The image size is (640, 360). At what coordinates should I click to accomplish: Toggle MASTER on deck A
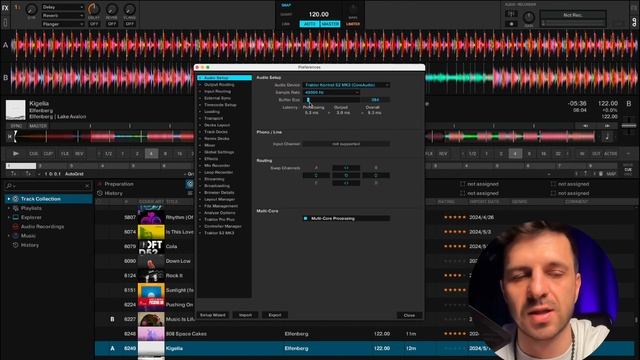pos(38,126)
